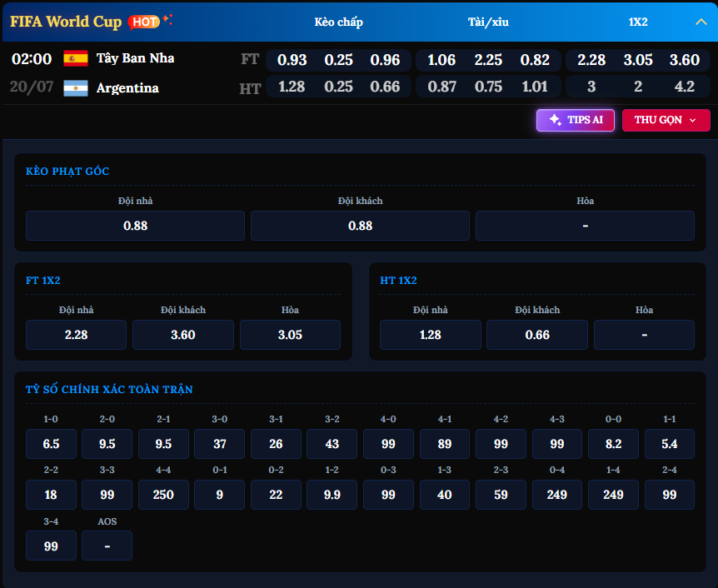Bet correct score 2-1 at 9.5
The image size is (718, 588).
163,444
